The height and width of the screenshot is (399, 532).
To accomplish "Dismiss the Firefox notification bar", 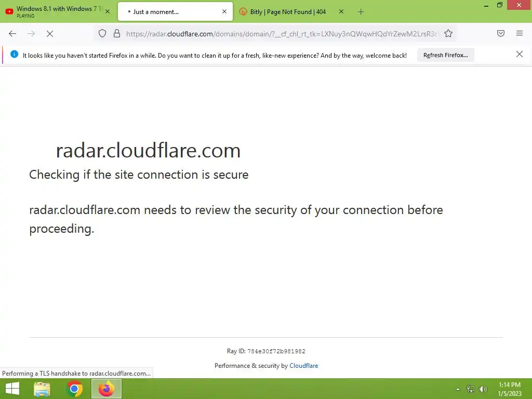I will (x=519, y=54).
